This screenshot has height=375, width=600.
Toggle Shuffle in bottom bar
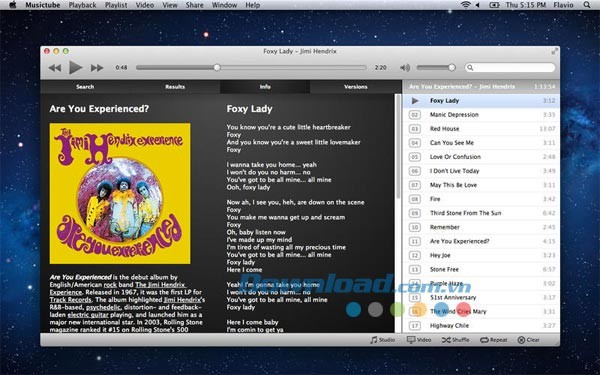tap(455, 340)
